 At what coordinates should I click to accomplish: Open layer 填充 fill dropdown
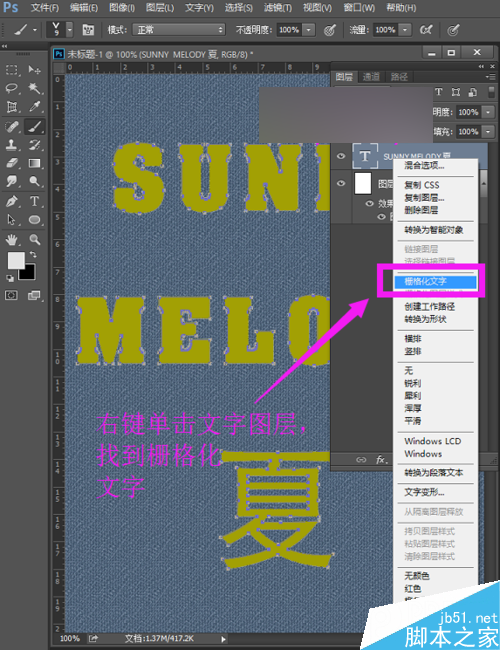[488, 131]
